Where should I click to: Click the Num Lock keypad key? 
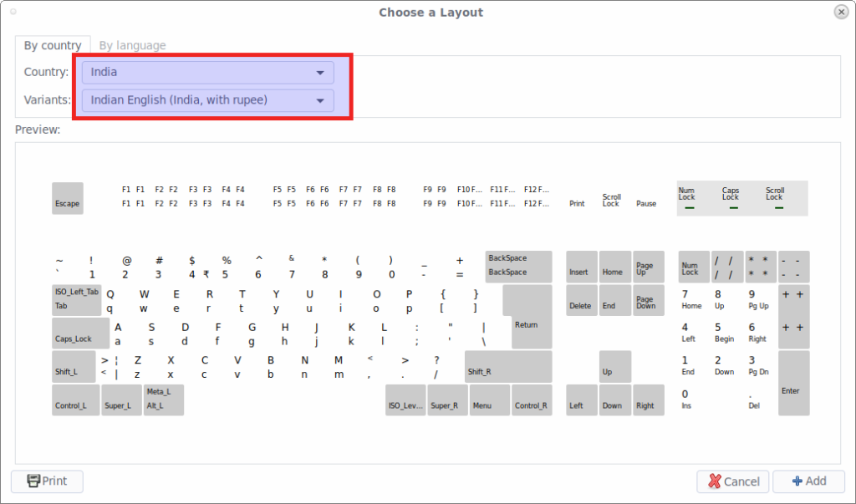[x=693, y=266]
